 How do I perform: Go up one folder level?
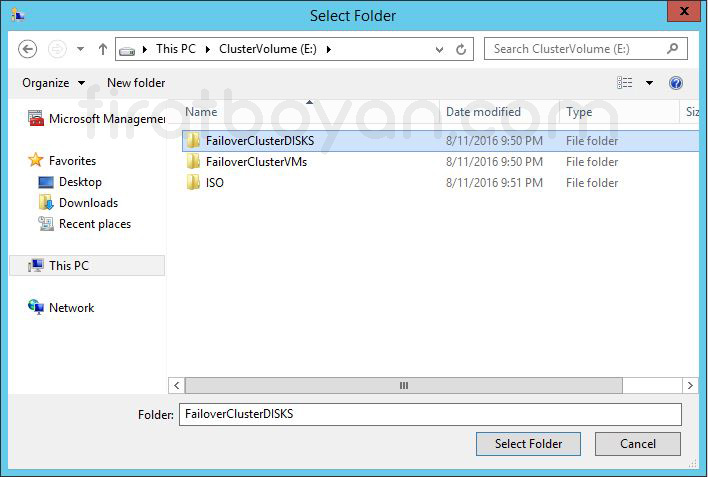point(103,49)
